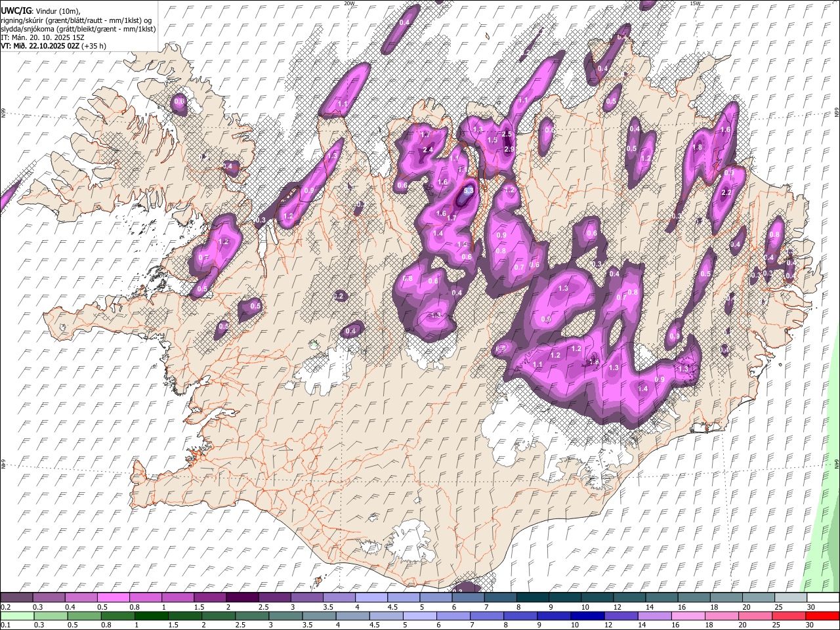Pick the bright red swatch at the right end of the lower rain scale
This screenshot has width=840, height=630.
(822, 616)
